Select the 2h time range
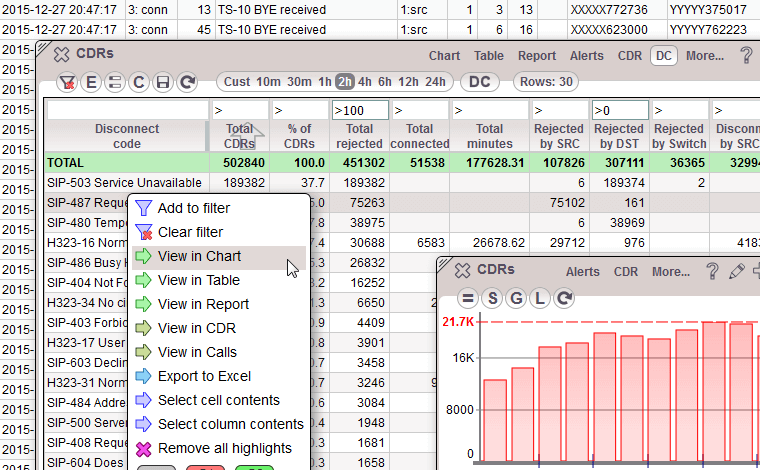760x470 pixels. point(345,82)
